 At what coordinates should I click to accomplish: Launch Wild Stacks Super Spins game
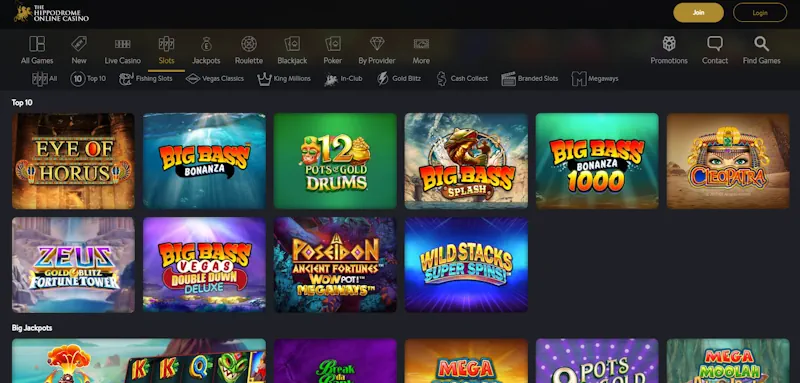(466, 265)
